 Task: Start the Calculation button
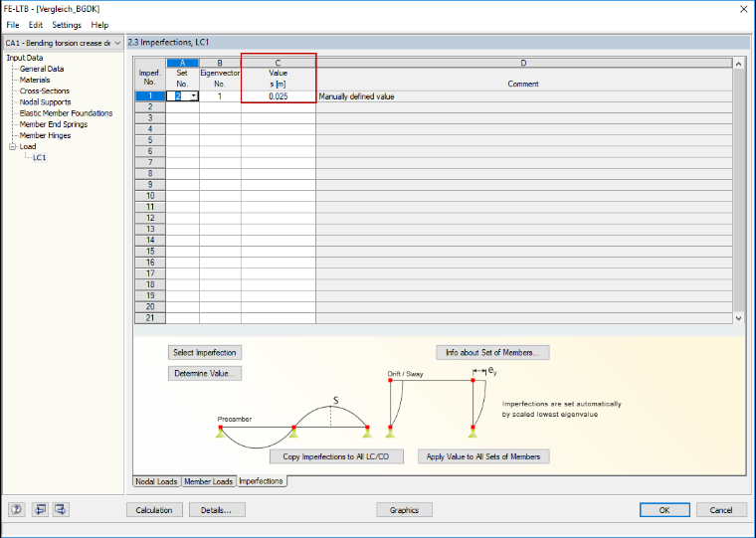click(x=154, y=510)
